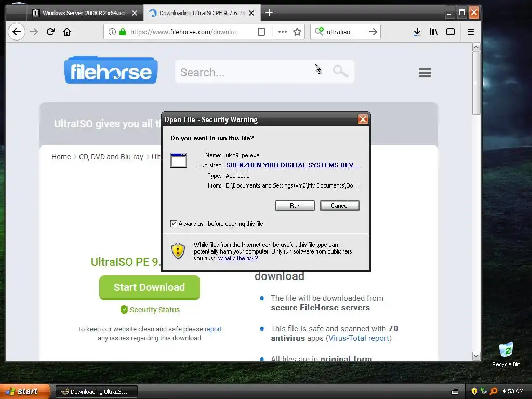The image size is (532, 399).
Task: Submit the ultraliso search with arrow
Action: pyautogui.click(x=373, y=32)
